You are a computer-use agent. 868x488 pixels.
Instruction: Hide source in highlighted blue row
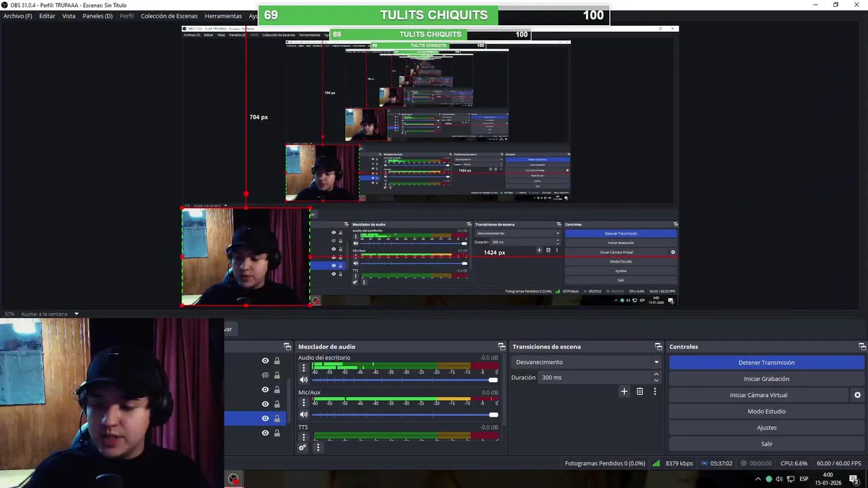pyautogui.click(x=265, y=418)
